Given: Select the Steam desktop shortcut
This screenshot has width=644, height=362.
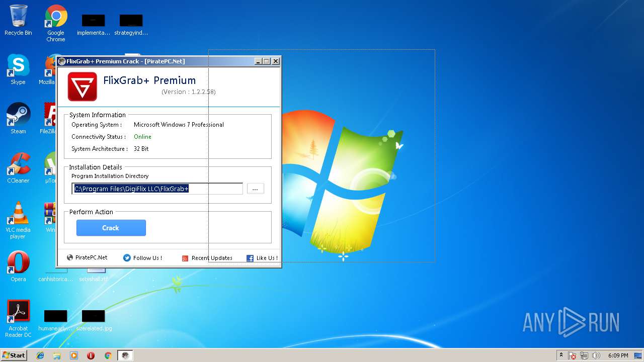Looking at the screenshot, I should [x=18, y=119].
